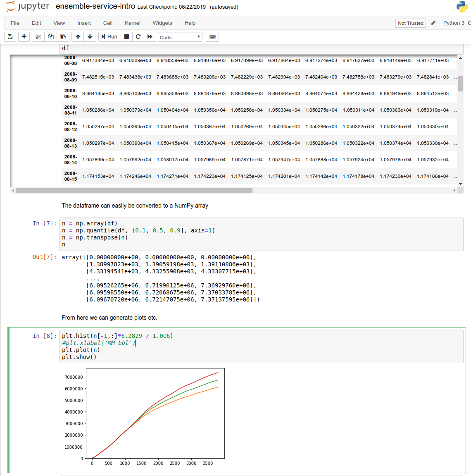Open the Kernel menu
The width and height of the screenshot is (471, 476).
pos(132,23)
